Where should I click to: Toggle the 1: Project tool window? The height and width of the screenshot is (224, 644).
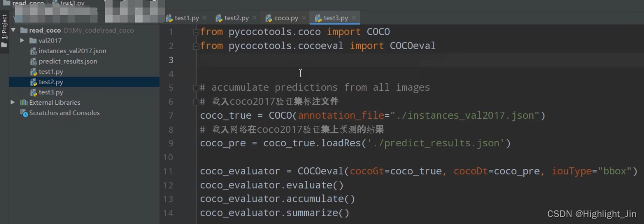[x=4, y=31]
